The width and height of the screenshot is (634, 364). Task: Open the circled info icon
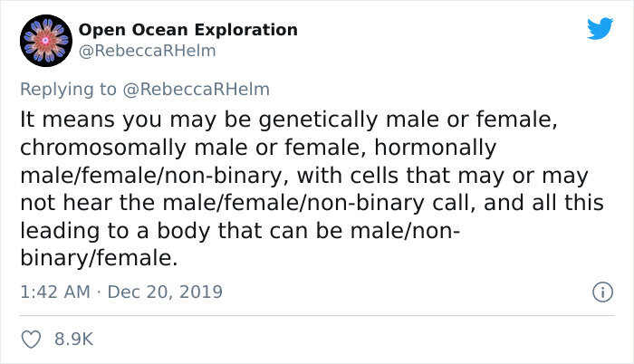click(602, 292)
